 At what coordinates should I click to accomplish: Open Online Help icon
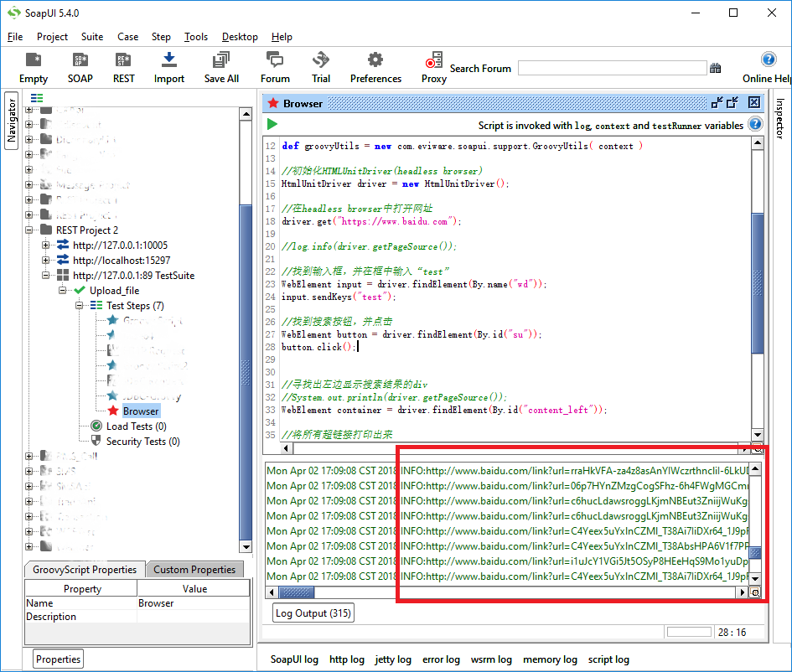coord(769,59)
